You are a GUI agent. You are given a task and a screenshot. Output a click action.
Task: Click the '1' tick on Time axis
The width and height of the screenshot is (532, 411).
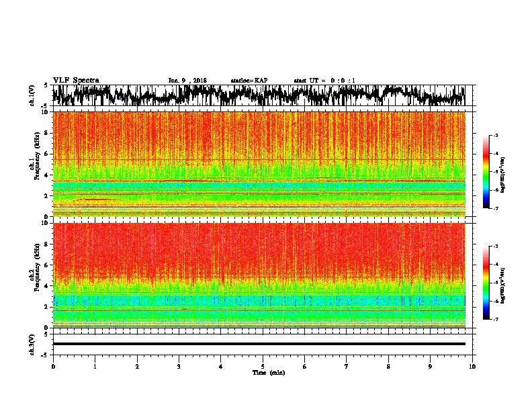(x=95, y=367)
